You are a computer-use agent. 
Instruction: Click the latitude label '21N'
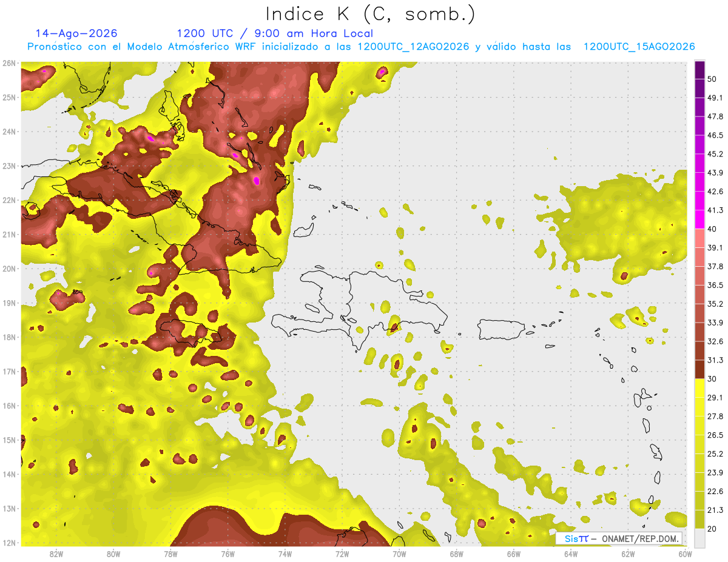tap(9, 235)
